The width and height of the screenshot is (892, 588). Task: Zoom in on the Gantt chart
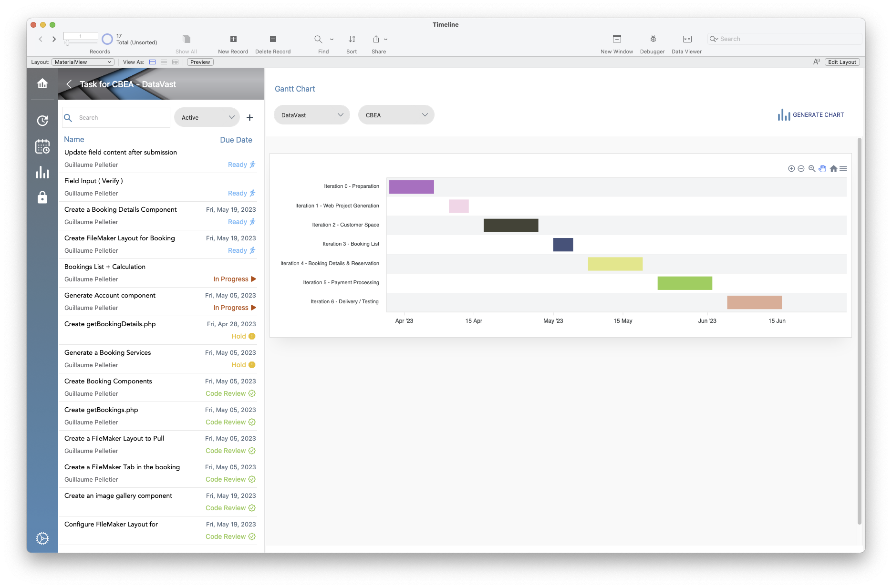click(x=791, y=168)
